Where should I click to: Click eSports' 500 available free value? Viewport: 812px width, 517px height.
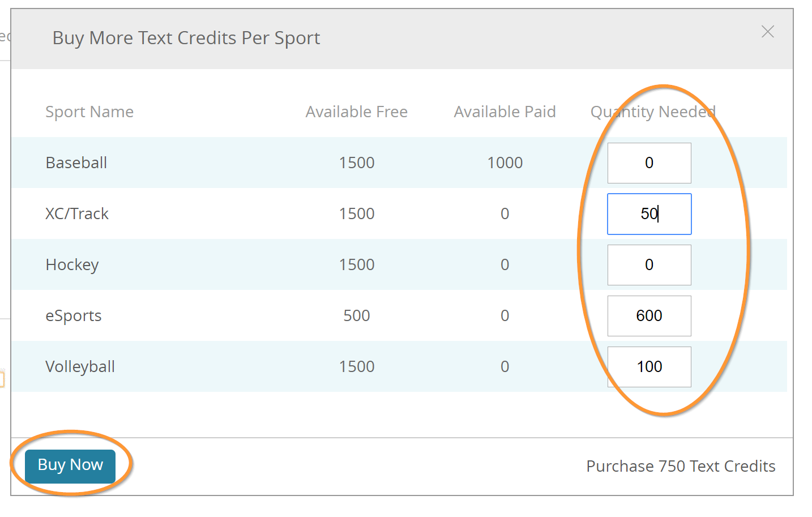(357, 316)
